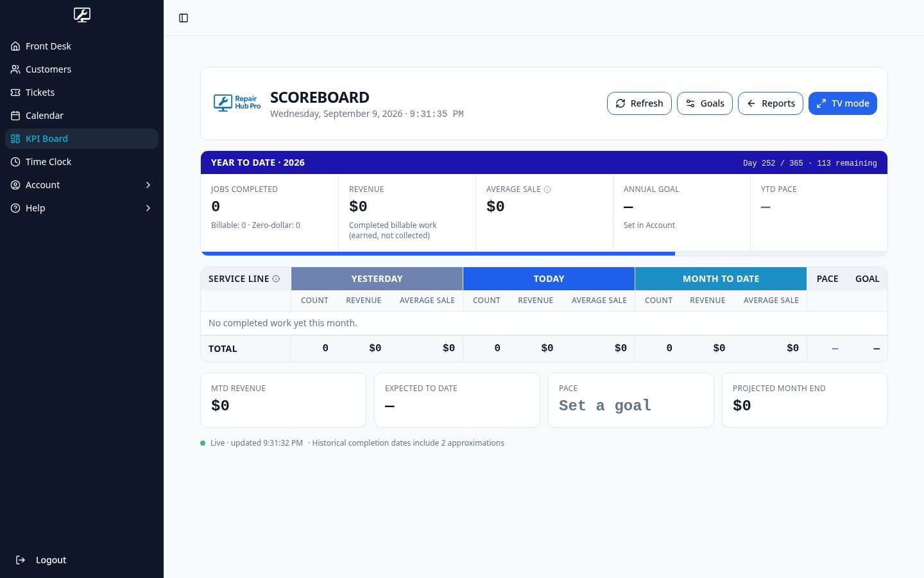
Task: Click the TOTAL row label
Action: point(223,349)
